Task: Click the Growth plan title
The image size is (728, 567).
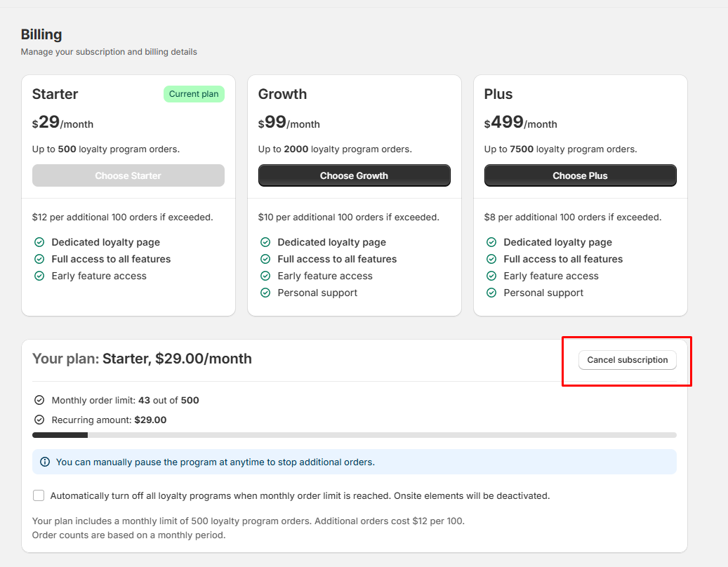Action: [x=282, y=94]
